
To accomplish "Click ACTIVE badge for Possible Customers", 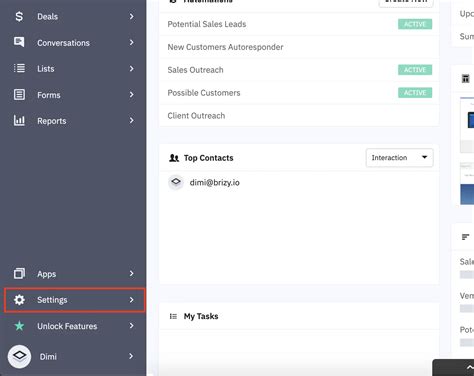I will click(415, 93).
